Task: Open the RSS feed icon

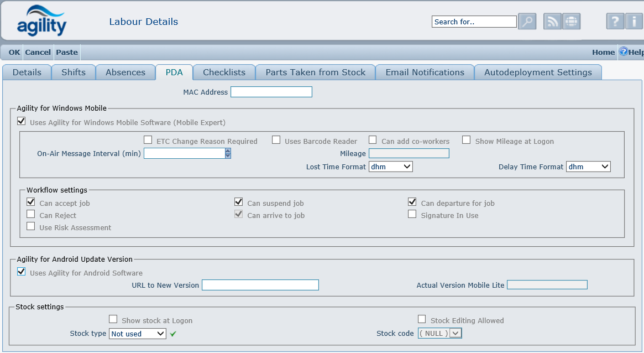Action: (552, 22)
